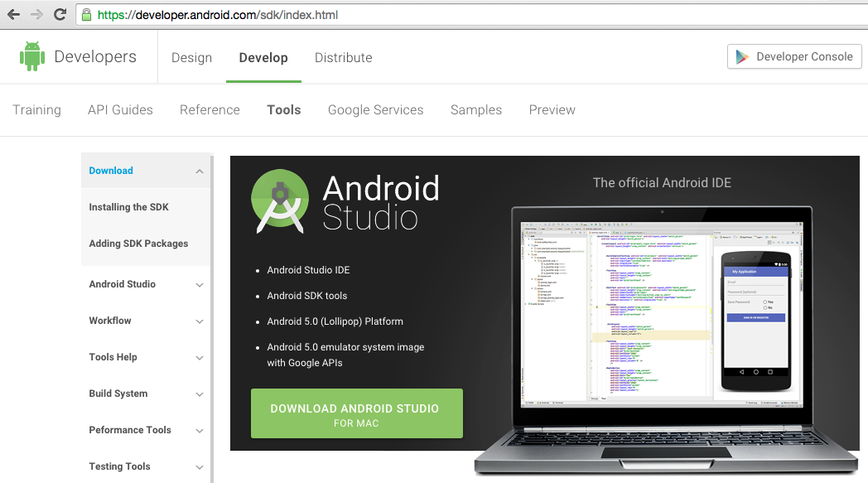
Task: Click 'The official Android IDE' heading
Action: click(x=662, y=183)
